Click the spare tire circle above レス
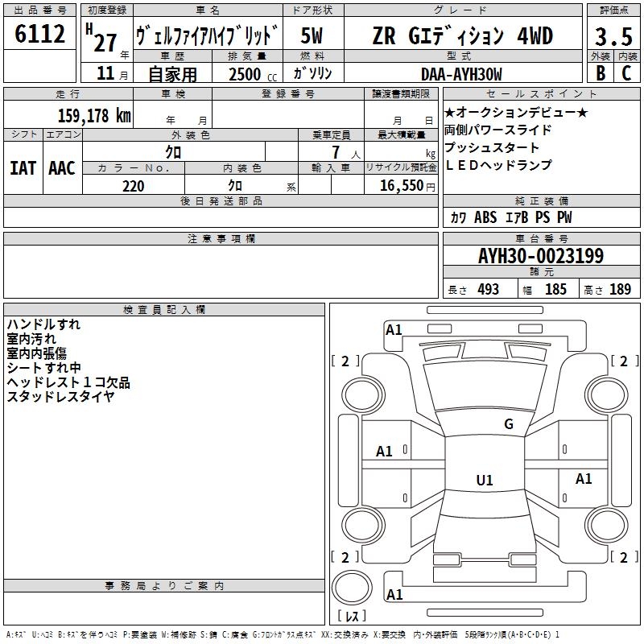This screenshot has width=644, height=644. (x=352, y=588)
